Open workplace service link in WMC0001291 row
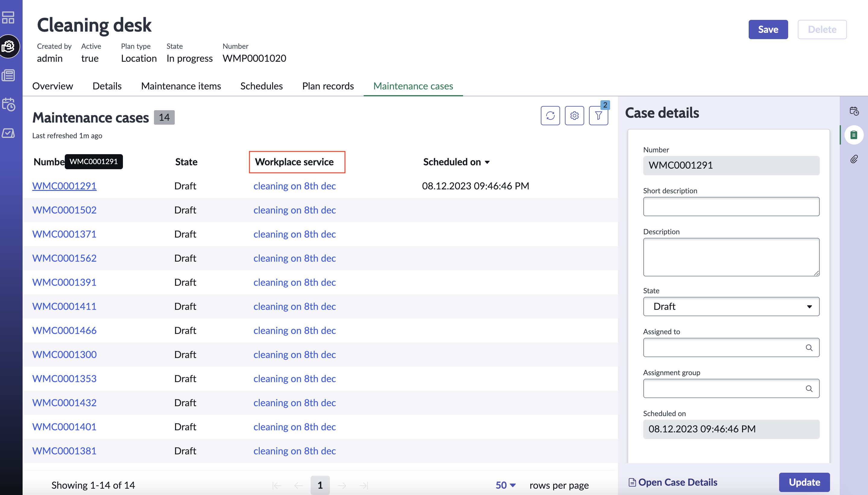 pos(295,186)
